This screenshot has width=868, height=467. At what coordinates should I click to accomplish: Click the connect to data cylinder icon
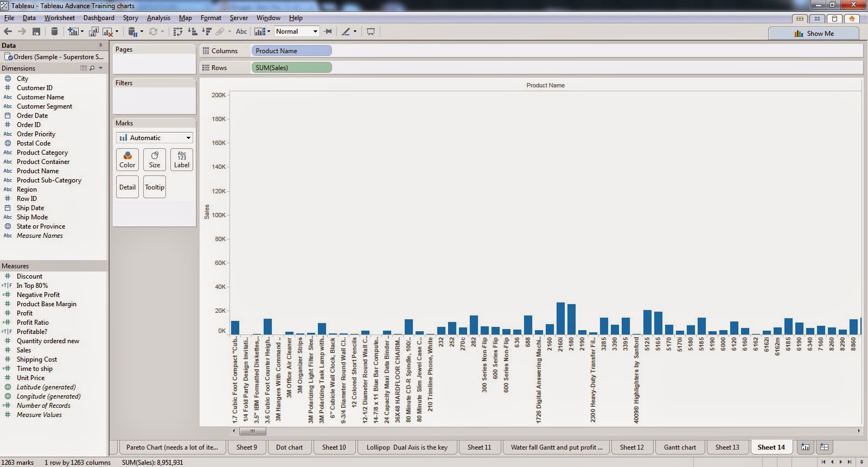(54, 31)
